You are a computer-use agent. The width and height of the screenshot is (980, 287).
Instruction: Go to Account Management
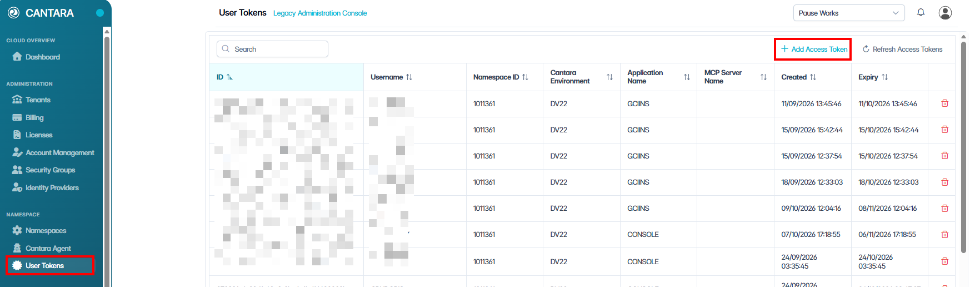(53, 152)
